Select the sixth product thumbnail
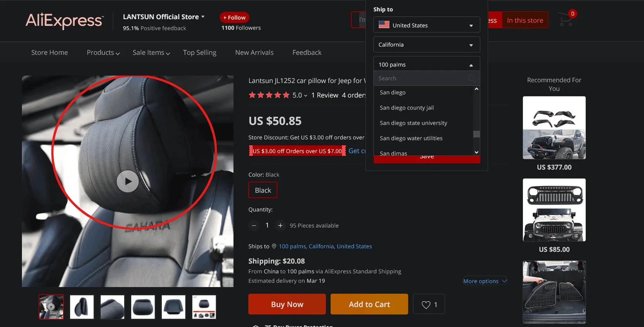 point(204,307)
